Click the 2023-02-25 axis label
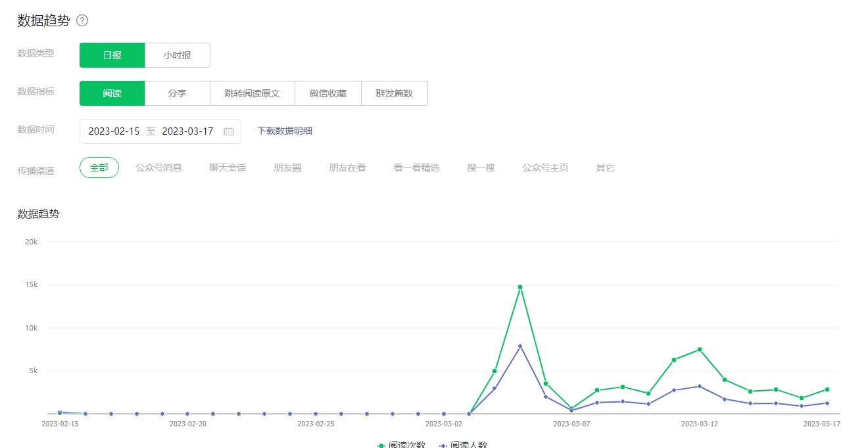Image resolution: width=868 pixels, height=448 pixels. pyautogui.click(x=316, y=424)
